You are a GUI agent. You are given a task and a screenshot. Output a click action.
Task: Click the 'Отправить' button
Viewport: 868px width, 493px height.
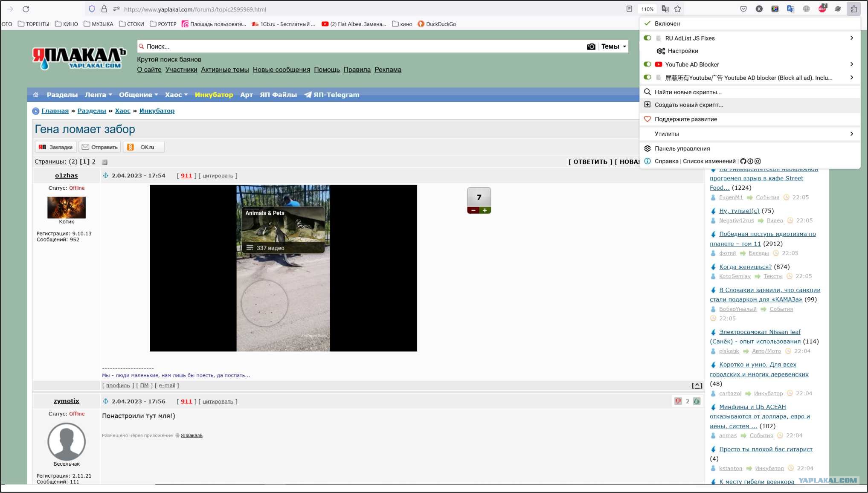click(100, 147)
